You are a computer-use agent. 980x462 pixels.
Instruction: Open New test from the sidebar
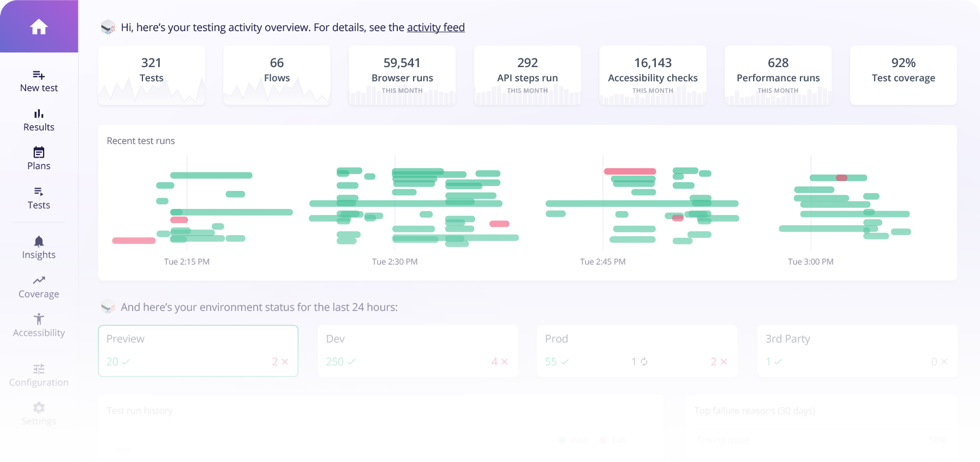coord(38,81)
